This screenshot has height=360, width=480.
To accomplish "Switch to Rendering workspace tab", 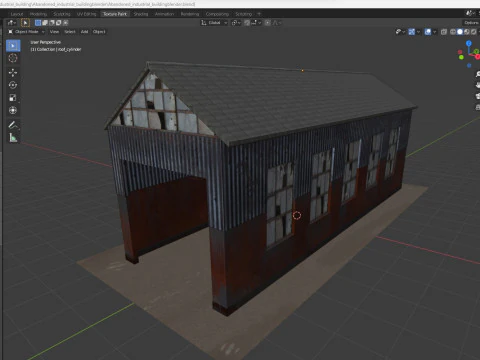I will click(190, 14).
